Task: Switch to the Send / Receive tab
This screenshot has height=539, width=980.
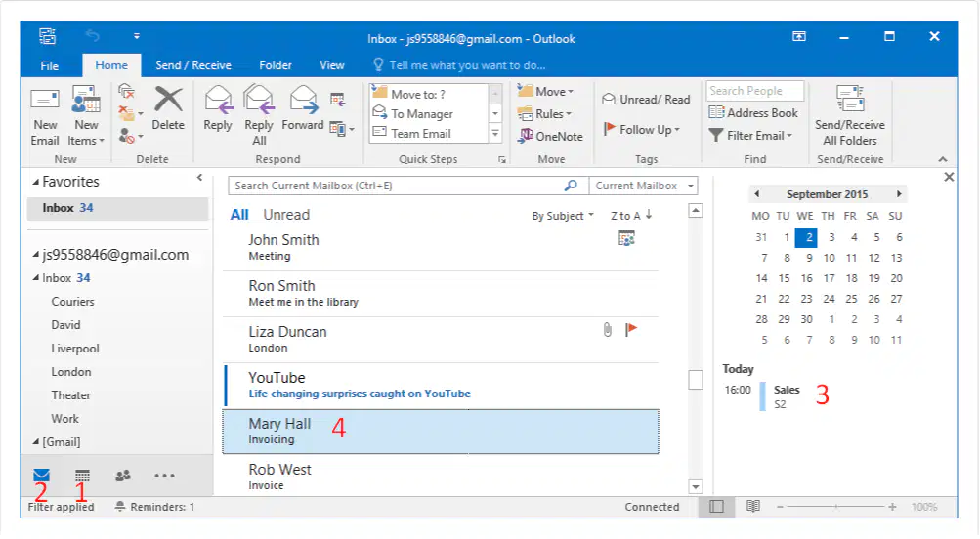Action: pyautogui.click(x=193, y=65)
